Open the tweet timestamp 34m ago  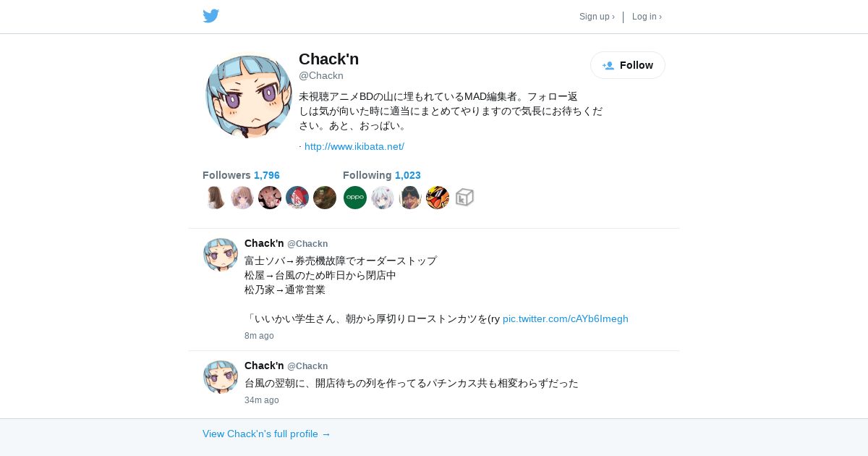262,400
